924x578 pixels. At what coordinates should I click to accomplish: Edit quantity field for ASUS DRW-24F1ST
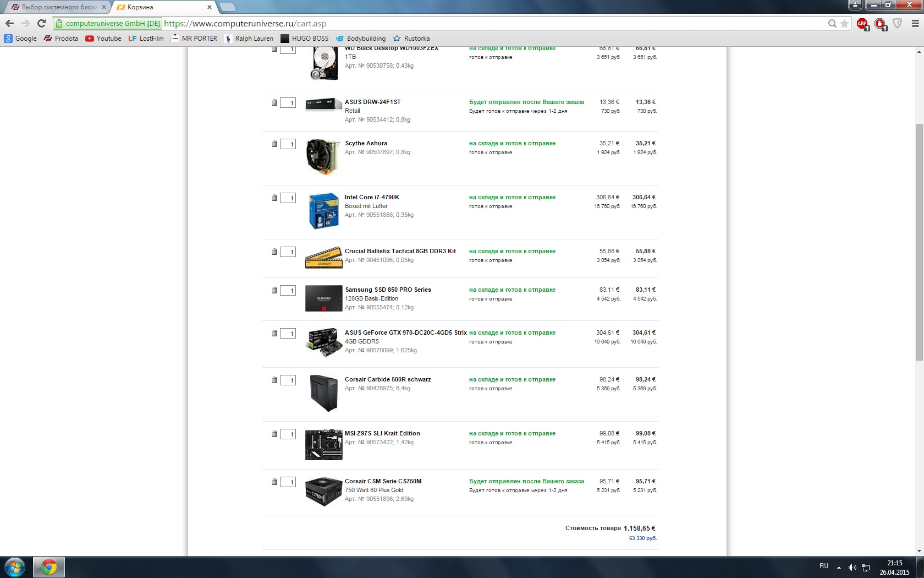[x=288, y=103]
